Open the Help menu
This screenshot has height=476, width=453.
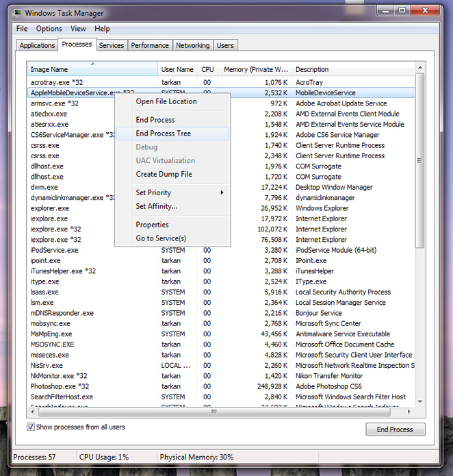(102, 29)
